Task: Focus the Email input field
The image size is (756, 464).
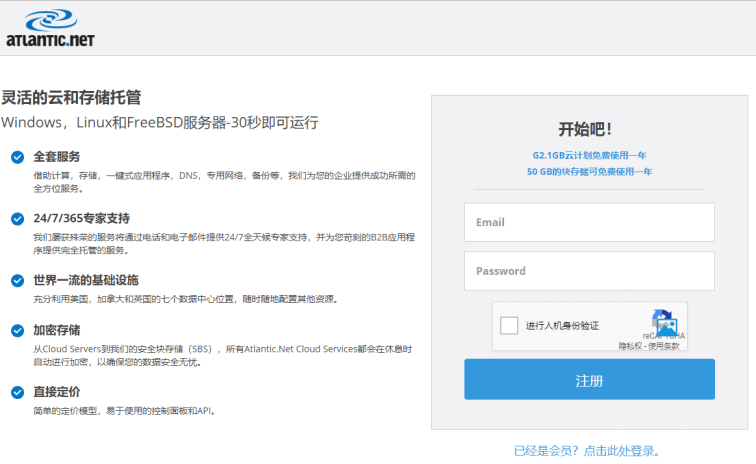Action: coord(589,222)
